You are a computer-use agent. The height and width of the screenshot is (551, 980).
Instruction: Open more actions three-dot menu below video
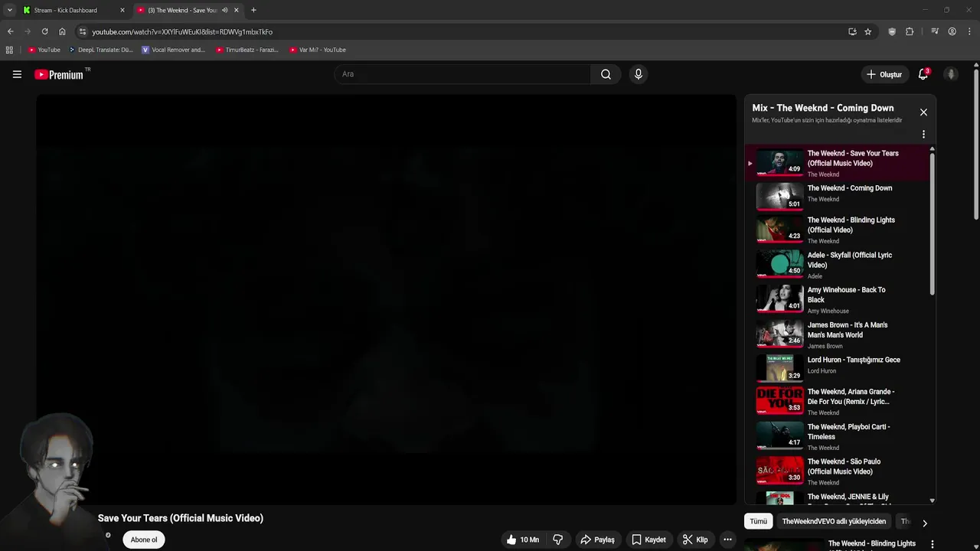(x=727, y=540)
